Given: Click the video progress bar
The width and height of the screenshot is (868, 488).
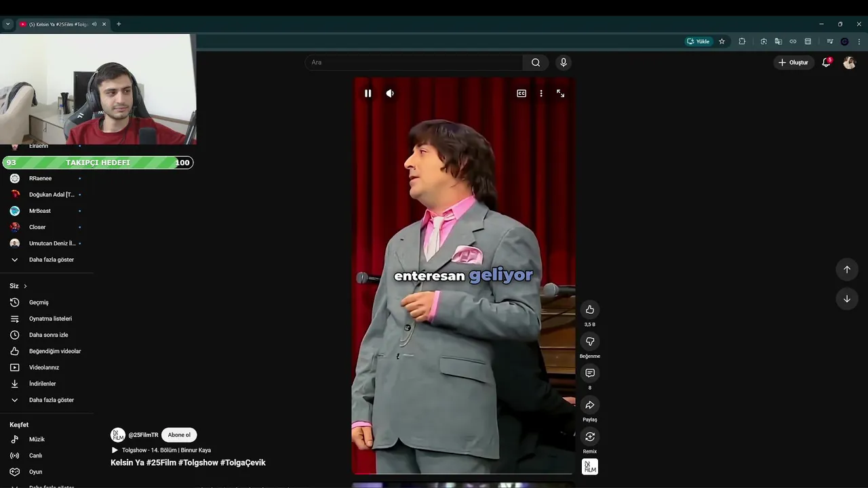Looking at the screenshot, I should [463, 473].
